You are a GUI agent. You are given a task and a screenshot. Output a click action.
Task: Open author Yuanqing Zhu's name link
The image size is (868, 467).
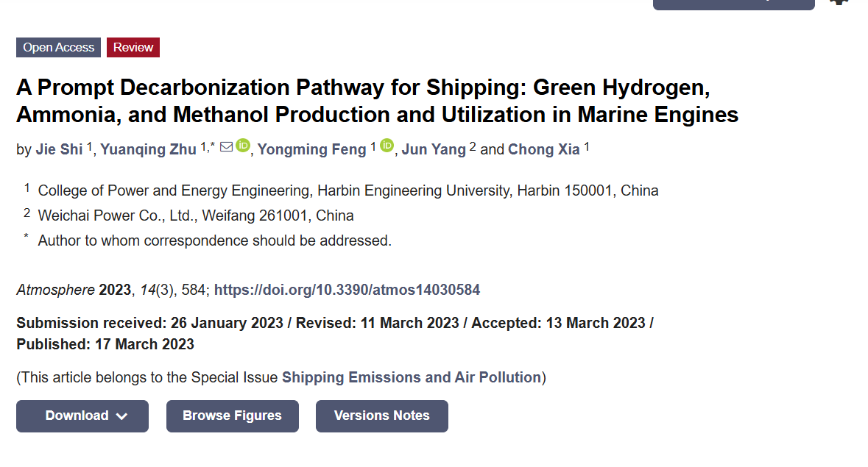click(149, 149)
